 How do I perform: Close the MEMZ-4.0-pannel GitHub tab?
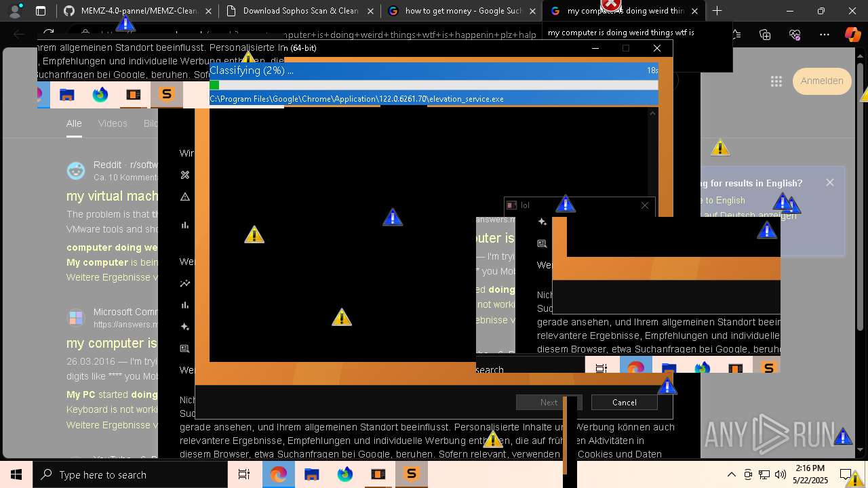pos(208,11)
